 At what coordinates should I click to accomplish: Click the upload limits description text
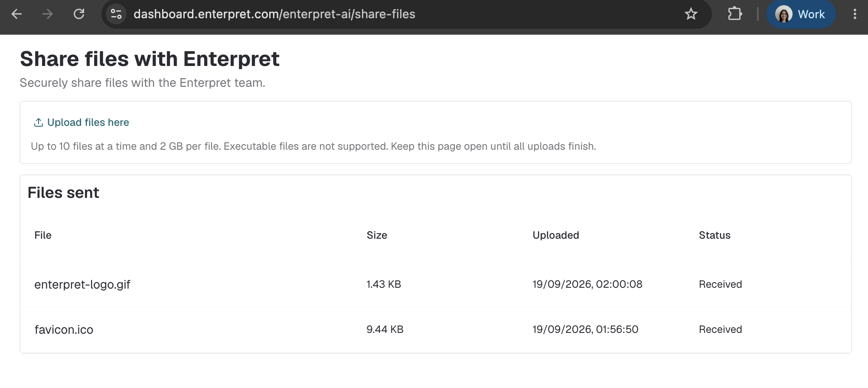tap(313, 146)
